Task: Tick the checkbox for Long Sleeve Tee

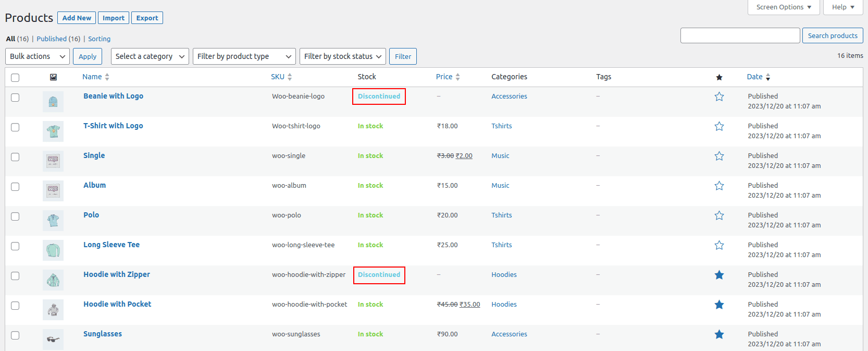Action: tap(15, 246)
